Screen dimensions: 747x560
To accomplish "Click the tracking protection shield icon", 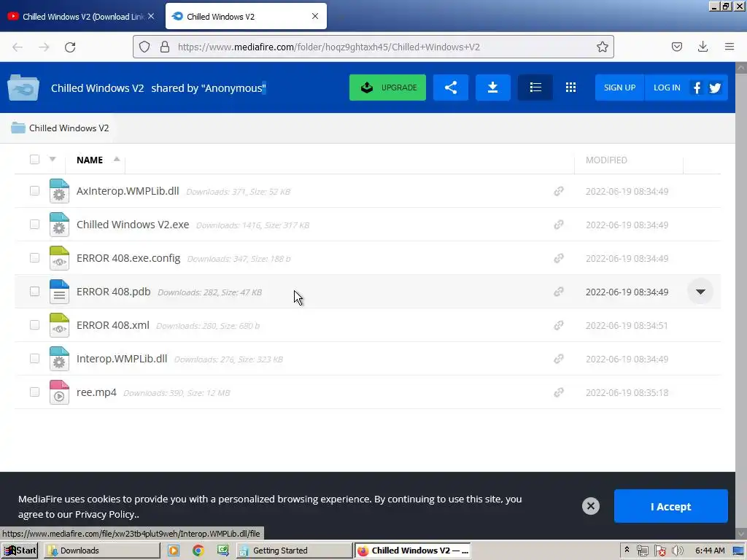I will 144,47.
